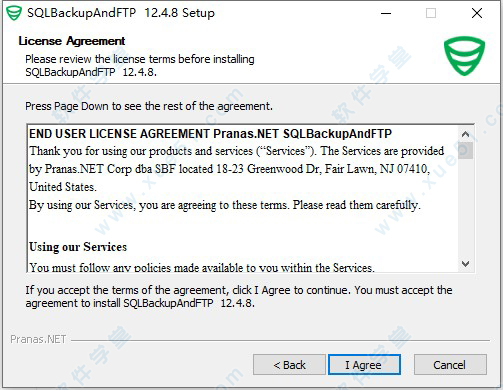Click the END USER LICENSE AGREEMENT heading line
The width and height of the screenshot is (503, 390).
(210, 134)
